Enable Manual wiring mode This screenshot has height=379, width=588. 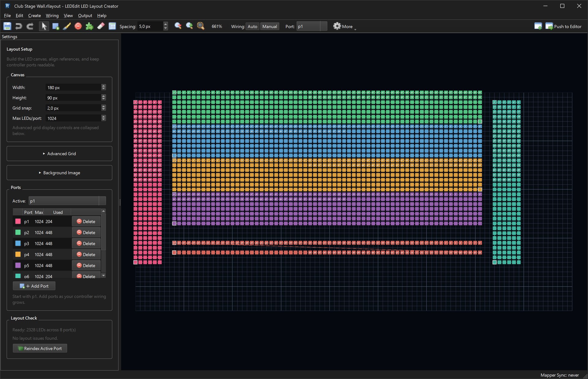(x=269, y=27)
